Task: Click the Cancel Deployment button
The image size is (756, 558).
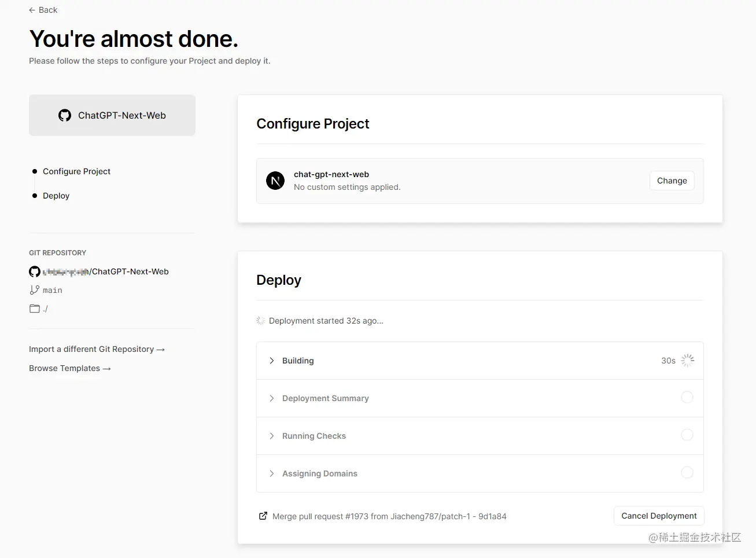Action: click(659, 516)
